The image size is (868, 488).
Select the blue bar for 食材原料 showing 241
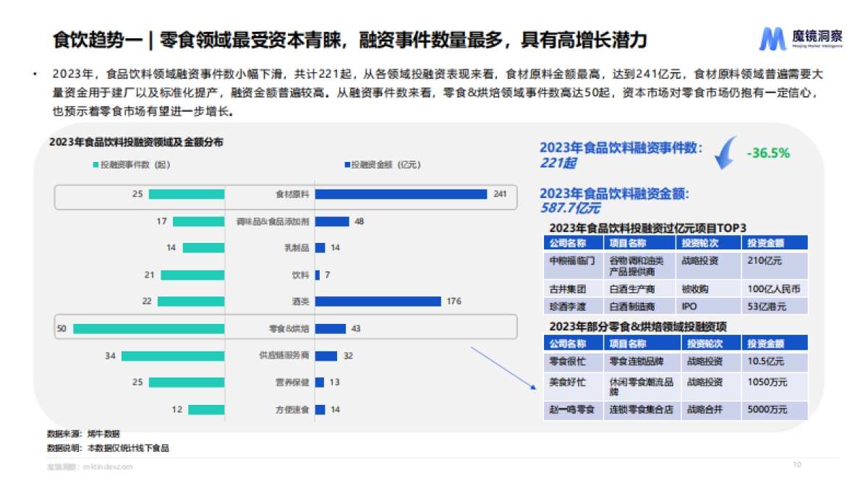(401, 194)
